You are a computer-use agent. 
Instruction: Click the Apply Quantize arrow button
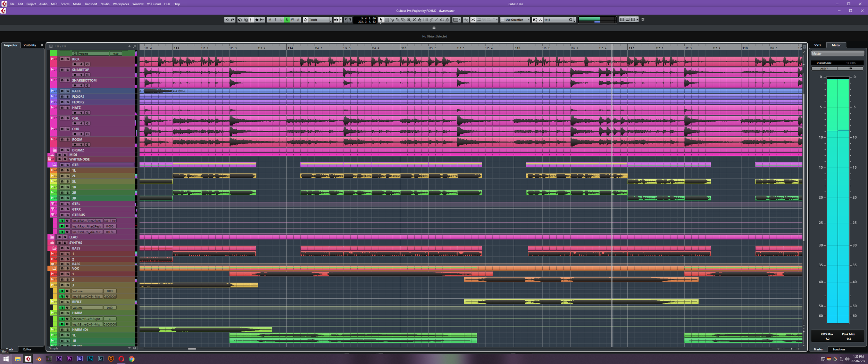tap(570, 19)
